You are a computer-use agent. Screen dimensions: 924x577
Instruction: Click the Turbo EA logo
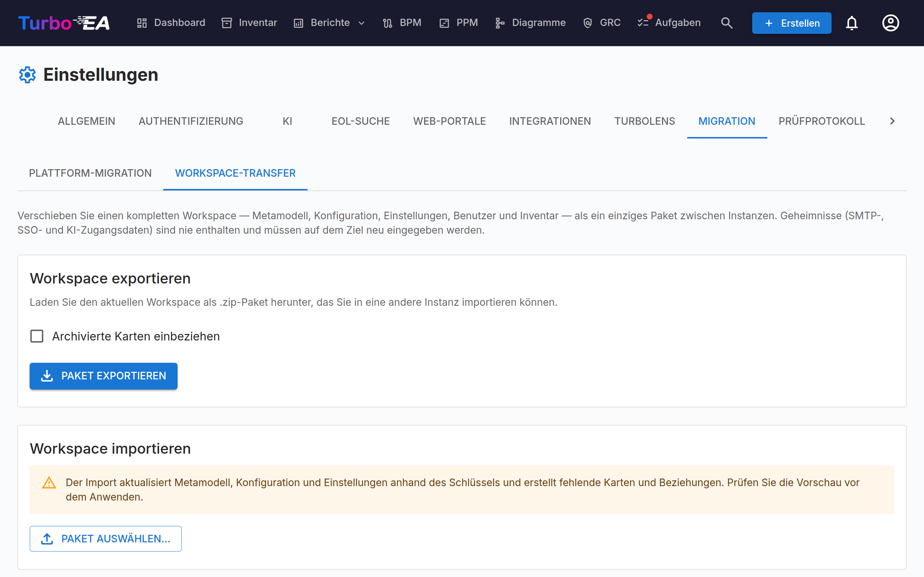pos(64,23)
